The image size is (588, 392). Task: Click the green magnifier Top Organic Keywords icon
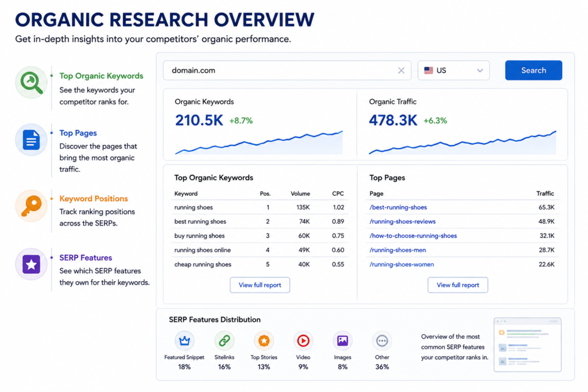pos(31,82)
